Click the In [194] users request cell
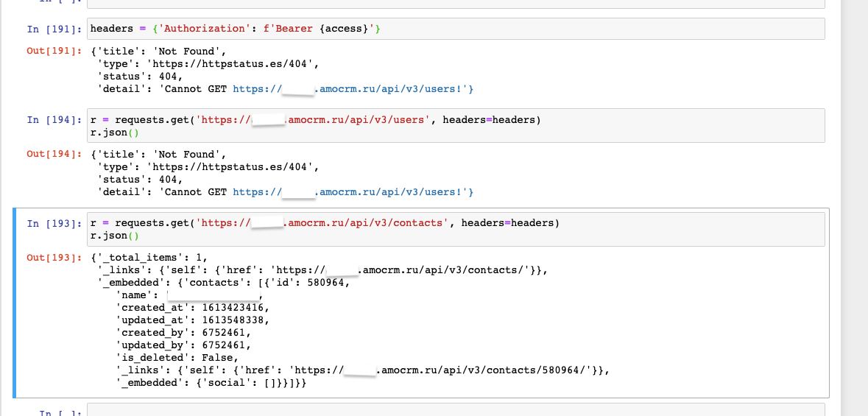 pyautogui.click(x=456, y=126)
